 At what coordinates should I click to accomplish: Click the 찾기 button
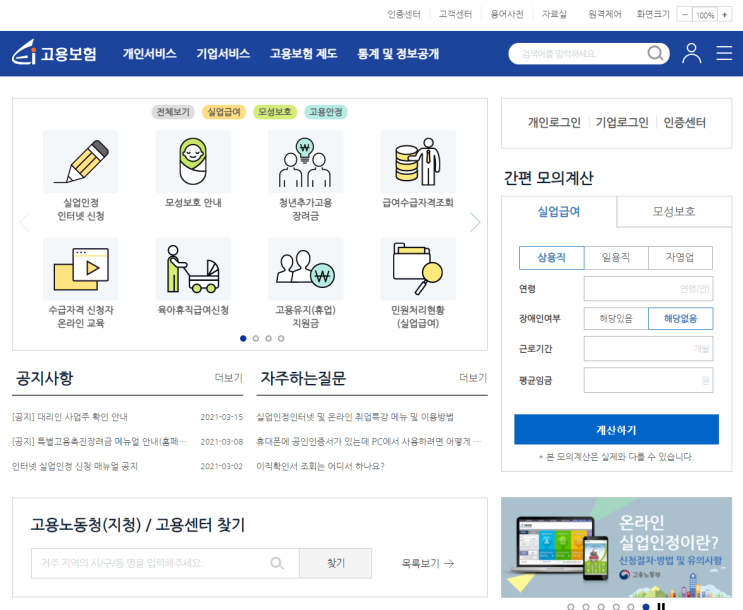(335, 563)
